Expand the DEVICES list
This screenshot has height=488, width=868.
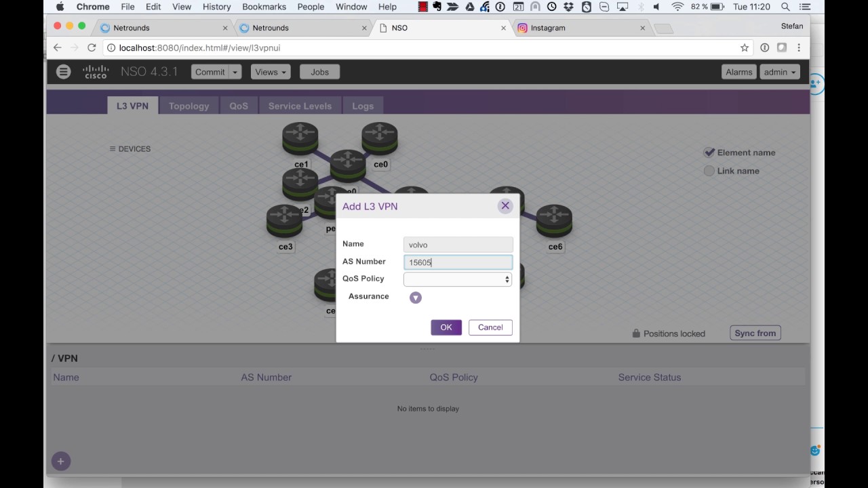tap(130, 149)
